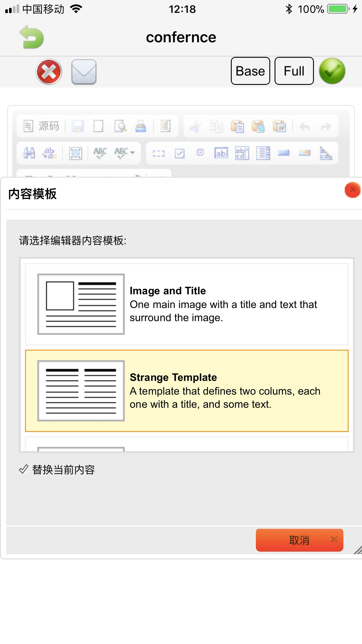Toggle 替换当前内容 checkbox
362x644 pixels.
(x=23, y=470)
